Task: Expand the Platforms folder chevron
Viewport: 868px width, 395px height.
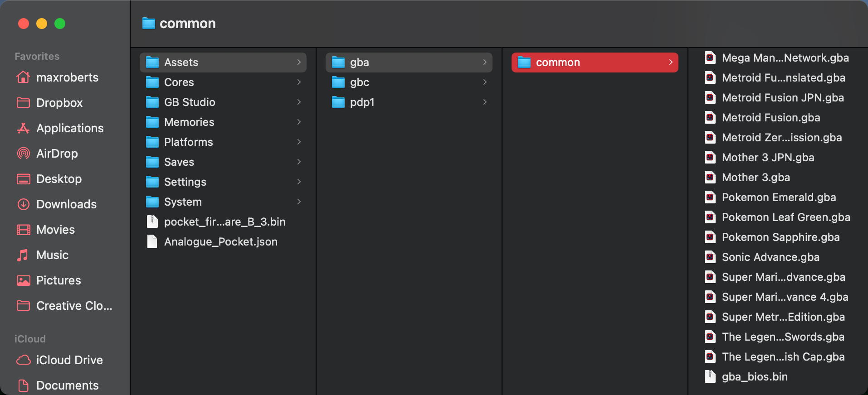Action: click(299, 142)
